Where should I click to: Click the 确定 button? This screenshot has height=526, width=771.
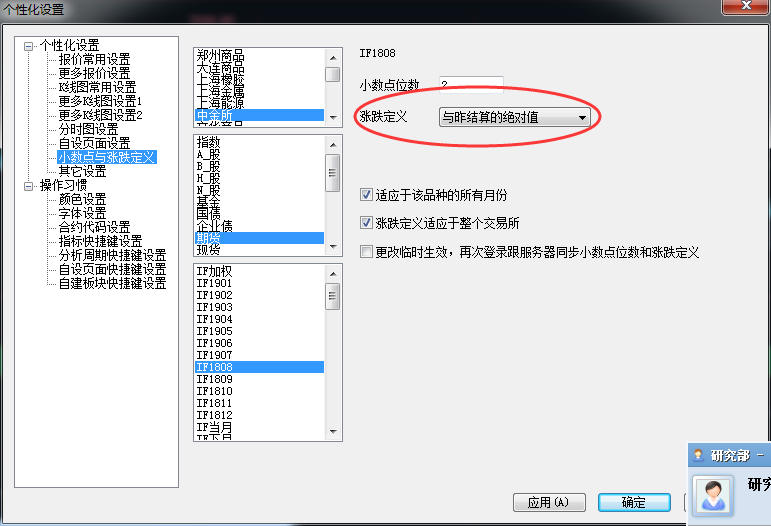coord(634,502)
